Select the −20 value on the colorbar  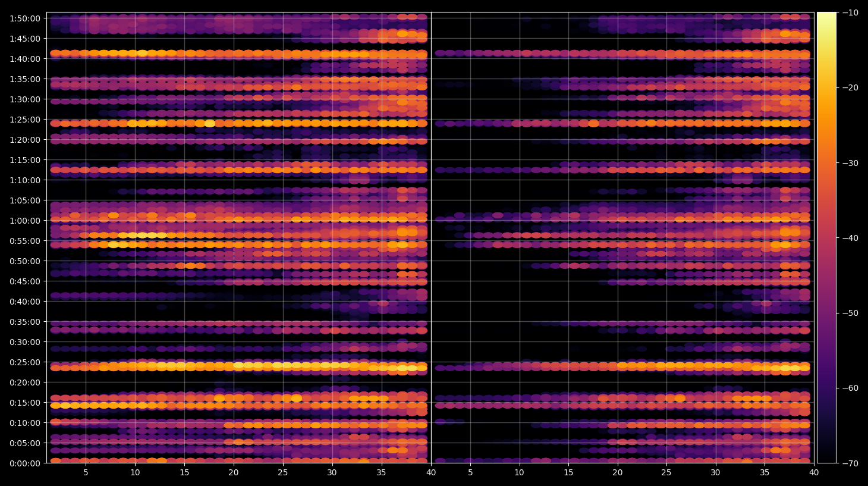pyautogui.click(x=851, y=87)
